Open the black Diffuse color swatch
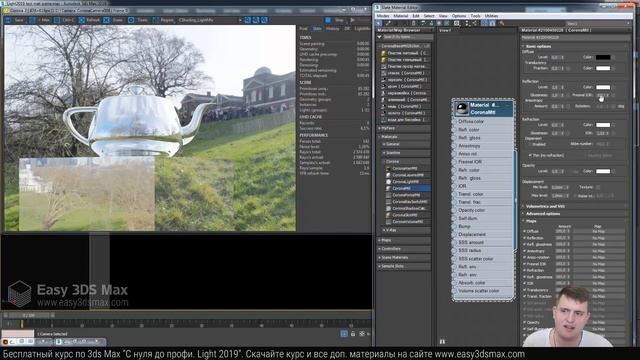This screenshot has width=640, height=360. (603, 57)
